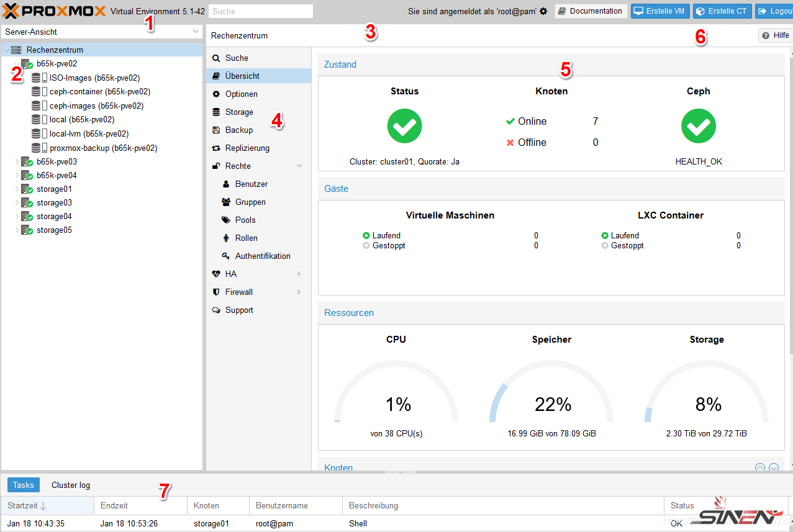This screenshot has height=532, width=793.
Task: Expand the Firewall submenu arrow
Action: [x=299, y=292]
